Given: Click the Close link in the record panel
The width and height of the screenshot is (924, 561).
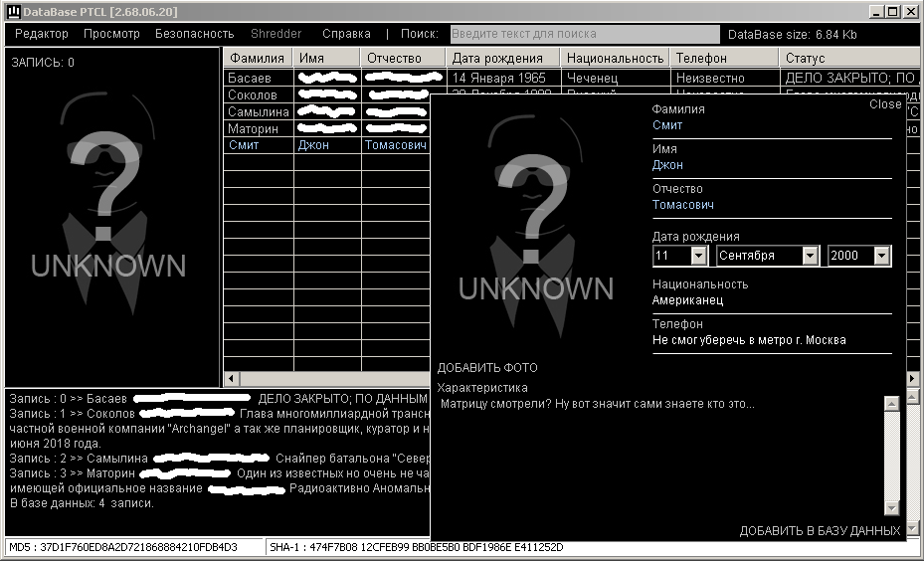Looking at the screenshot, I should [885, 104].
